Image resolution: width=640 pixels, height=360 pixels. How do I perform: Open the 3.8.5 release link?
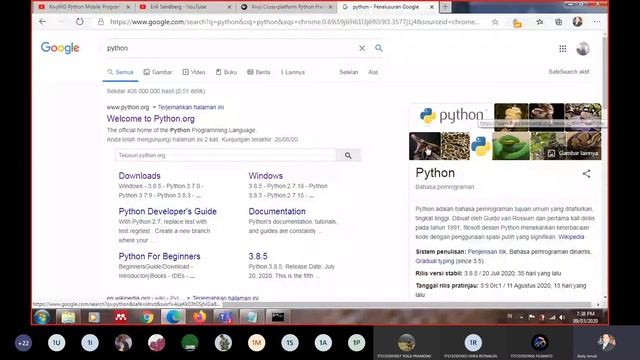[x=258, y=256]
